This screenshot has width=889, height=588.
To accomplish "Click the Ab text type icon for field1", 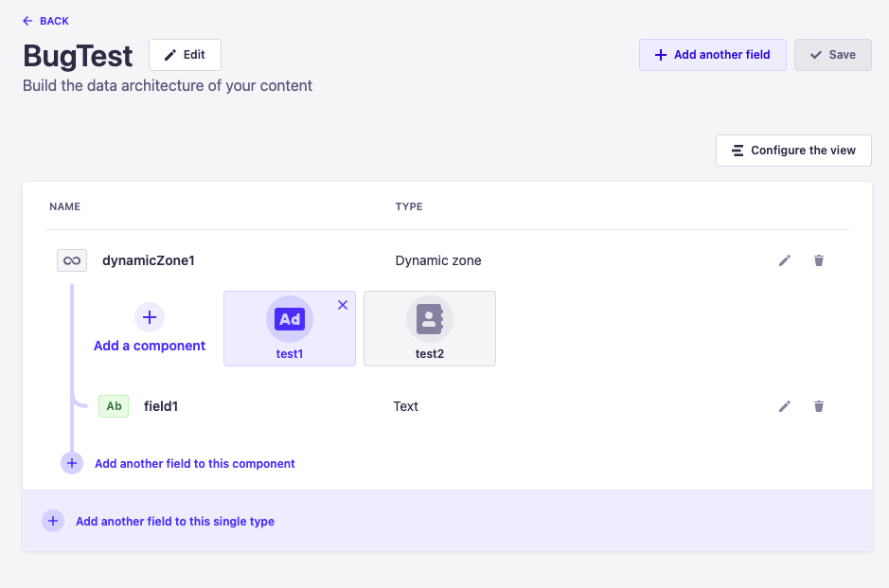I will [114, 406].
